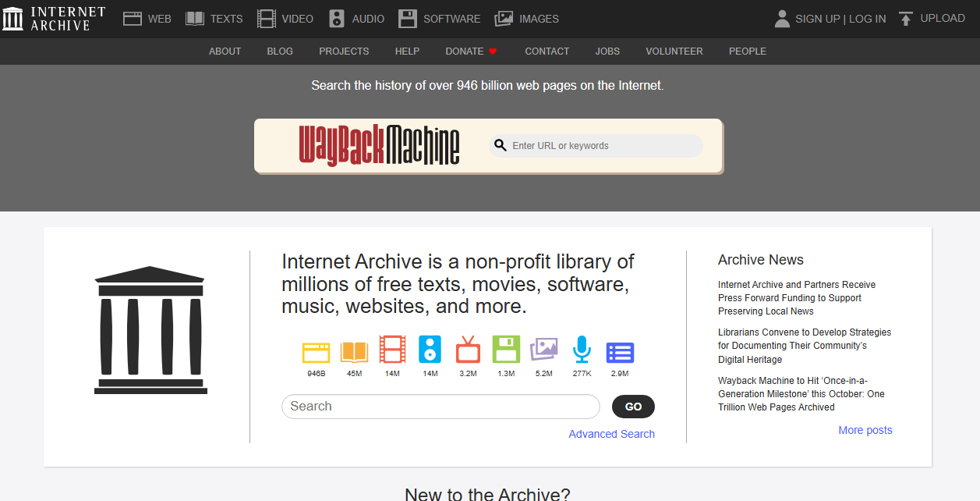This screenshot has width=980, height=501.
Task: Click the microphone icon labeled 277K
Action: point(582,350)
